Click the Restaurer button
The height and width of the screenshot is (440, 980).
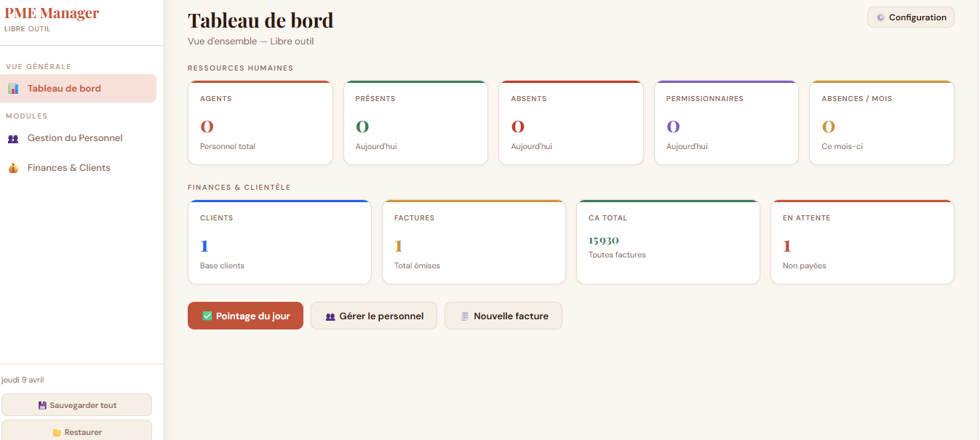(x=76, y=431)
